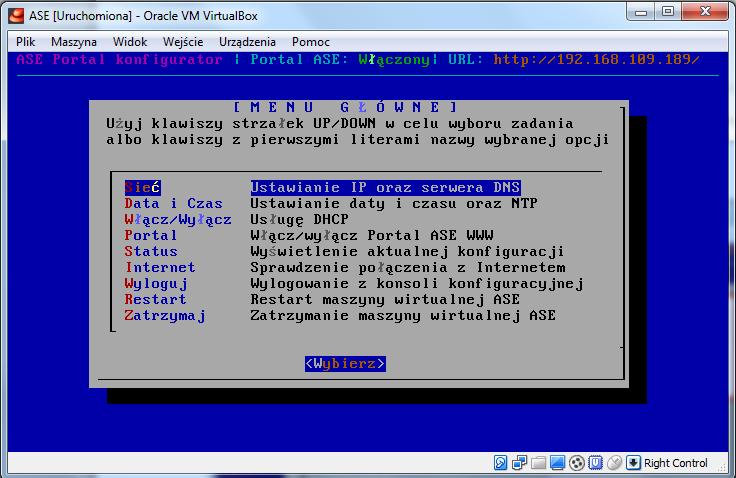Click description 'Wyświetlenie aktualnej konfiguracji'
736x478 pixels.
pyautogui.click(x=407, y=251)
